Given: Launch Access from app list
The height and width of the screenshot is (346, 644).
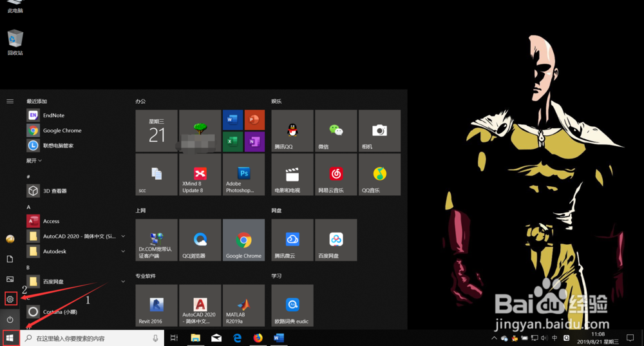Looking at the screenshot, I should coord(76,221).
